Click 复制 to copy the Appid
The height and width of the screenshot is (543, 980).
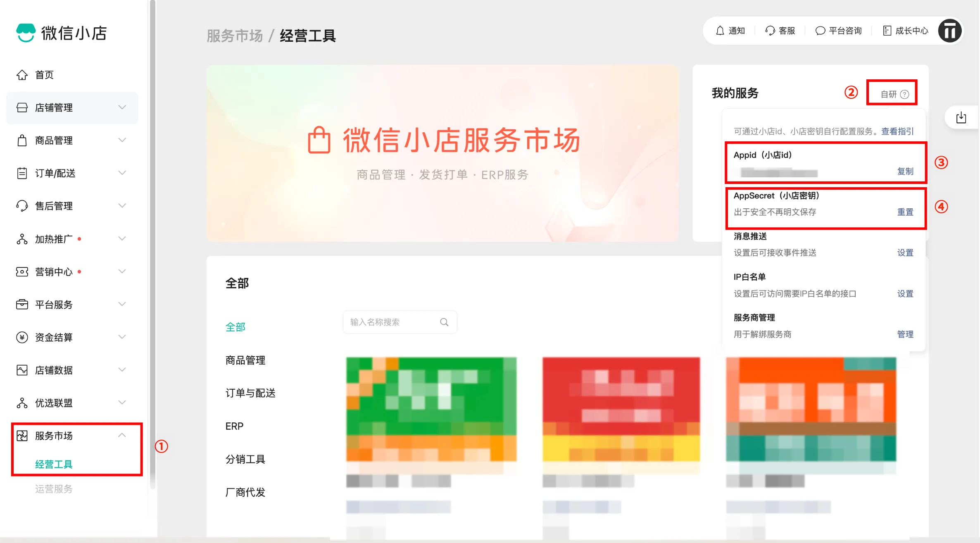tap(905, 171)
